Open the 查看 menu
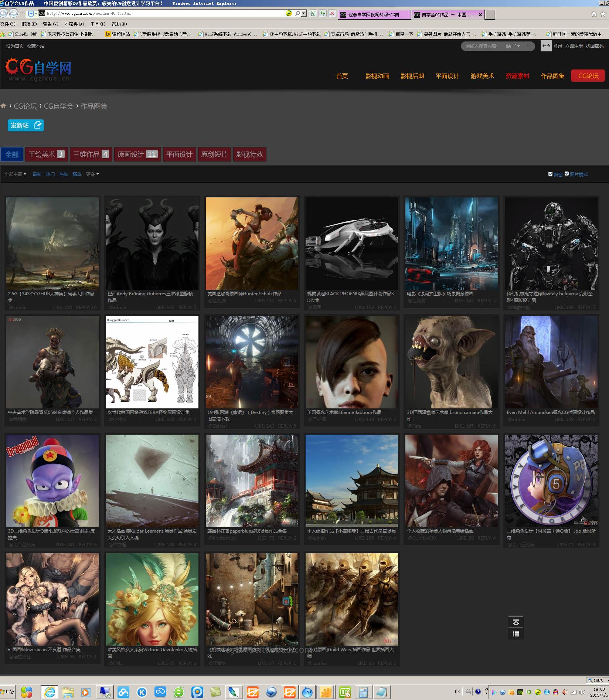This screenshot has width=609, height=700. coord(51,24)
